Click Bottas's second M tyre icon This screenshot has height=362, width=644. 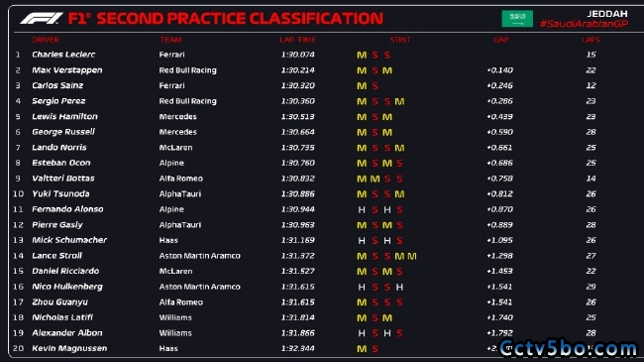click(375, 179)
